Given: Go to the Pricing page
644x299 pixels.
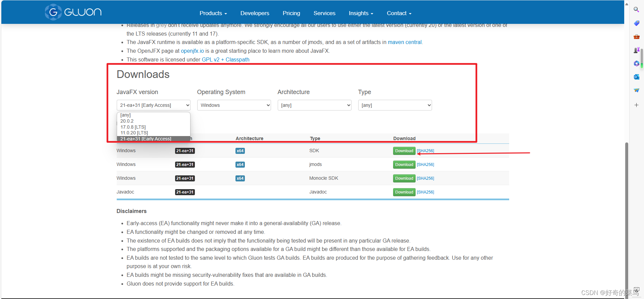Looking at the screenshot, I should [x=291, y=13].
